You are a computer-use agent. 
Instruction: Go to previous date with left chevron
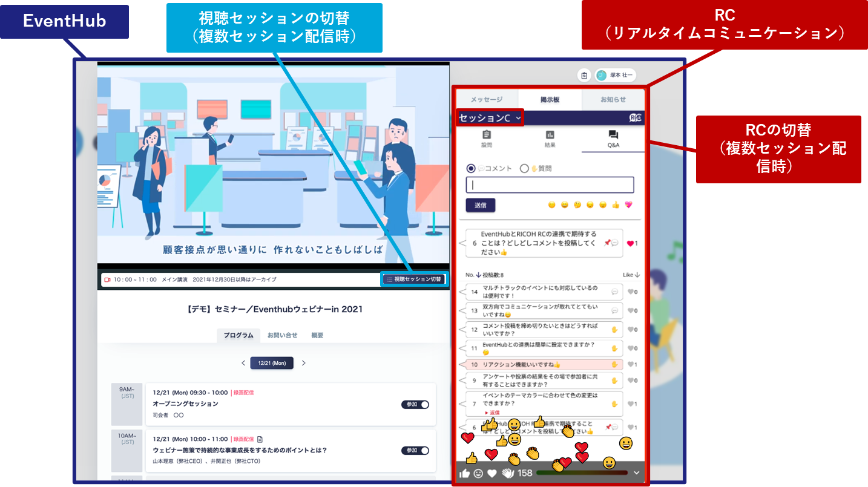click(x=243, y=363)
